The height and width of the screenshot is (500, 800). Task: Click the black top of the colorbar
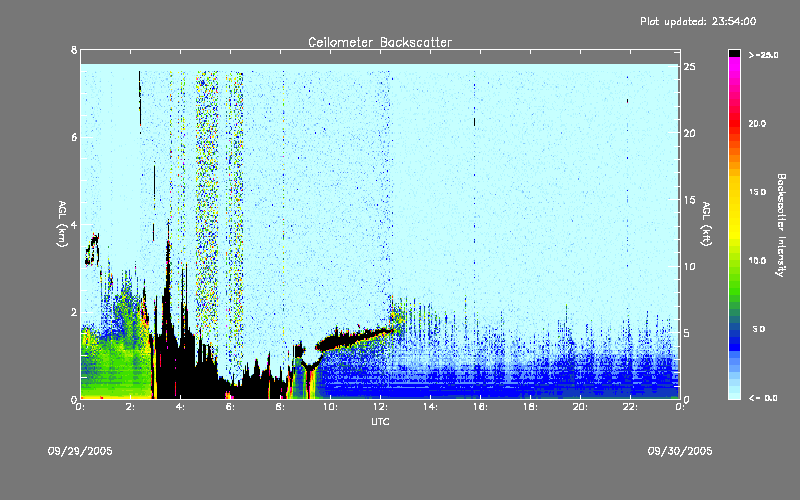tap(734, 53)
